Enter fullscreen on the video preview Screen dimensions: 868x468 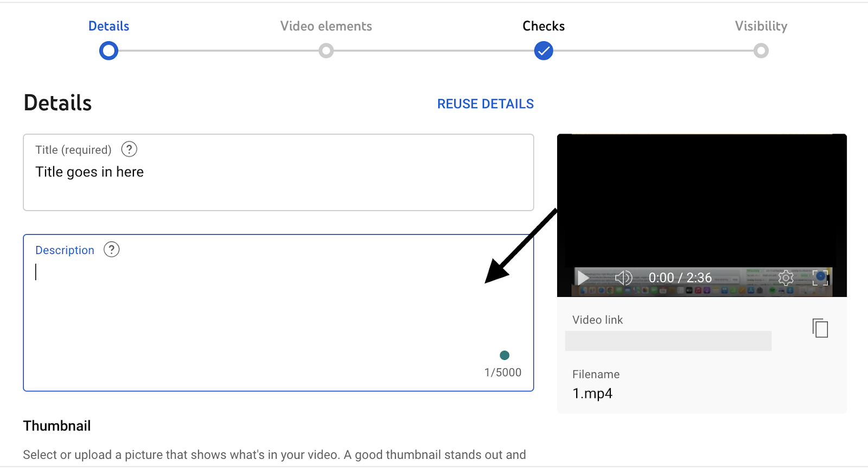coord(820,278)
